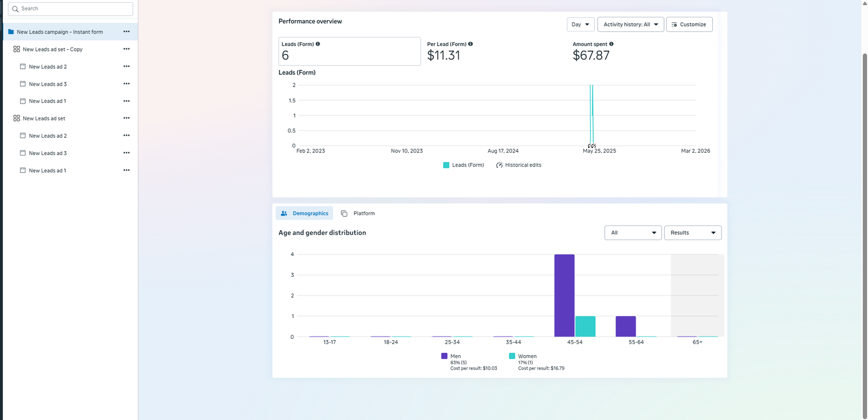Click the Search input field

tap(71, 9)
